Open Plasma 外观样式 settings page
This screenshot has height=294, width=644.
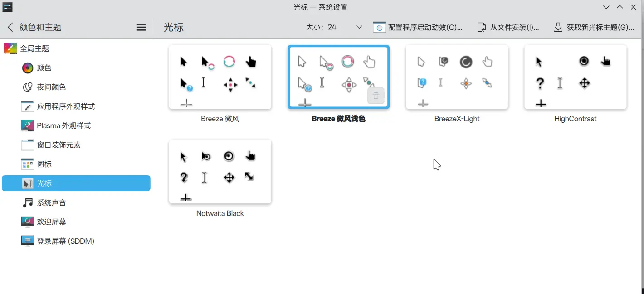click(76, 125)
